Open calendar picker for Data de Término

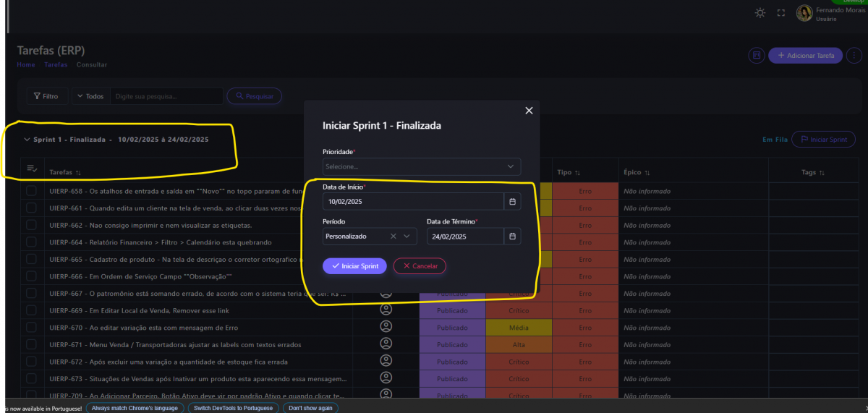[512, 237]
